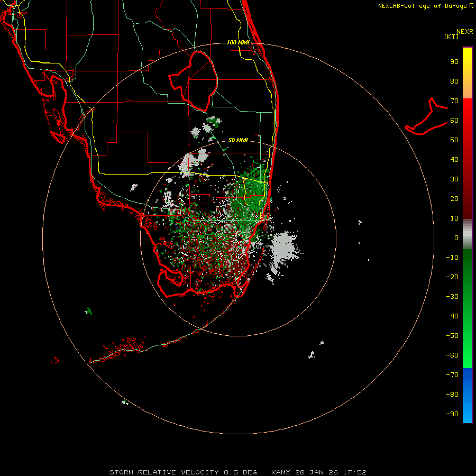Click the -10 knot scale label
Image resolution: width=476 pixels, height=476 pixels.
coord(452,258)
